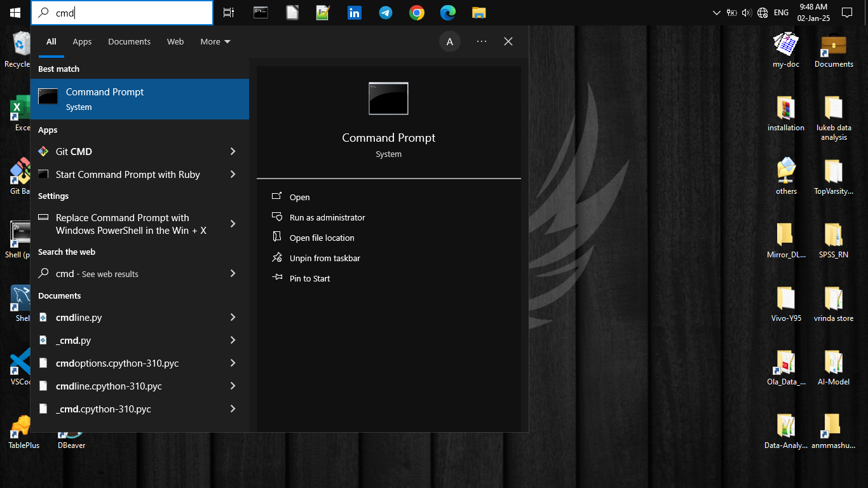Click the Windows Start button
This screenshot has width=868, height=488.
tap(15, 13)
